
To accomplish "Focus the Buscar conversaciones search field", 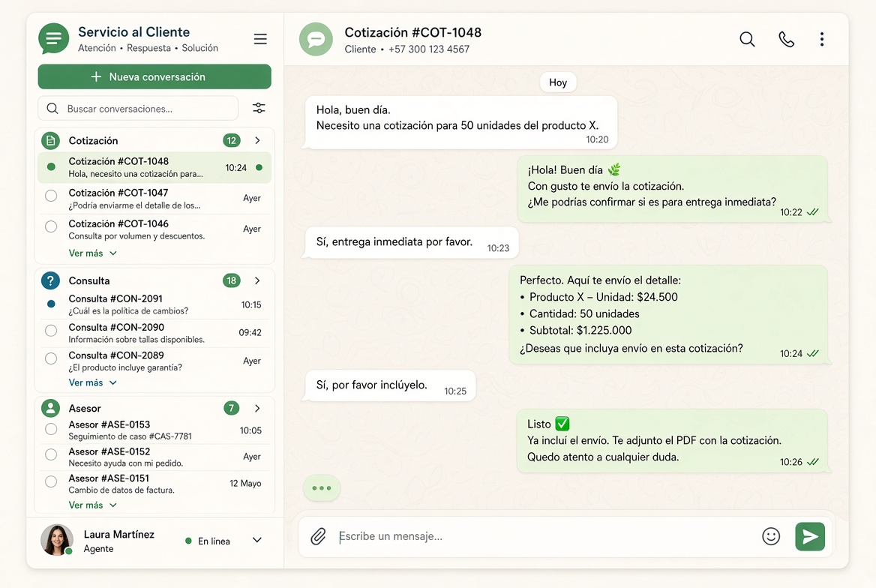I will (x=138, y=109).
